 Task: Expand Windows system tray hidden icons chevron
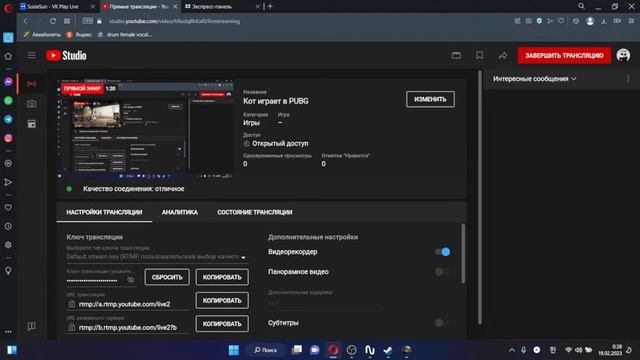point(511,350)
